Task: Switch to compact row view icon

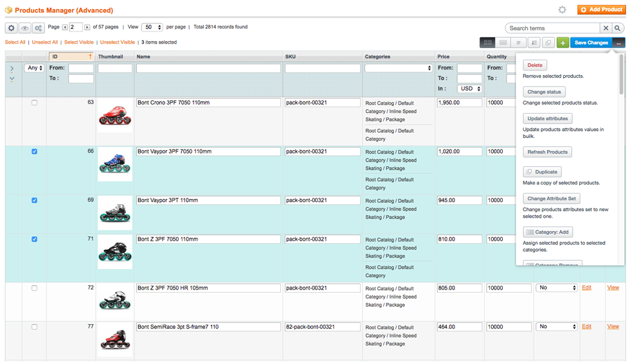Action: pyautogui.click(x=519, y=42)
